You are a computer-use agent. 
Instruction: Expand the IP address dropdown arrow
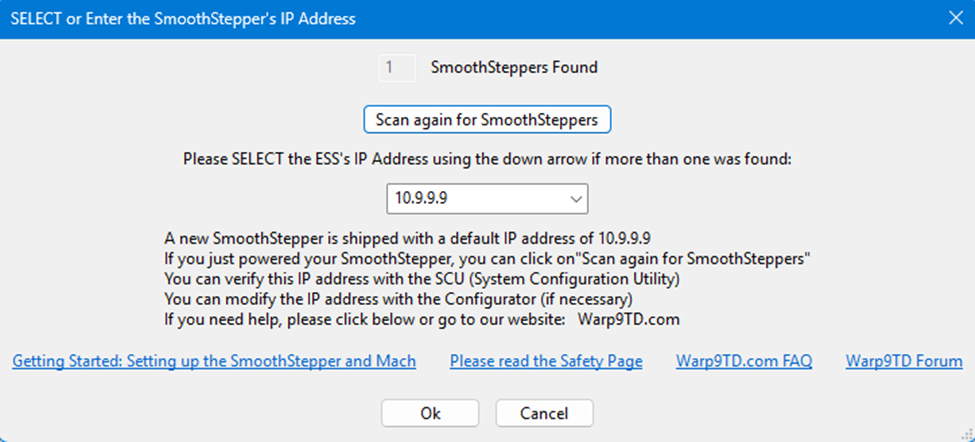click(x=576, y=199)
